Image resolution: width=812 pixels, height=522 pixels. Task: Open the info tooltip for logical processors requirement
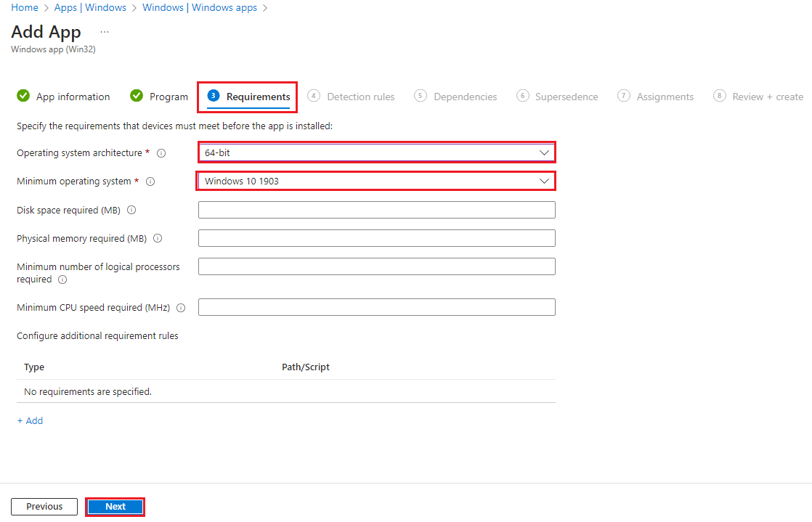[x=62, y=280]
